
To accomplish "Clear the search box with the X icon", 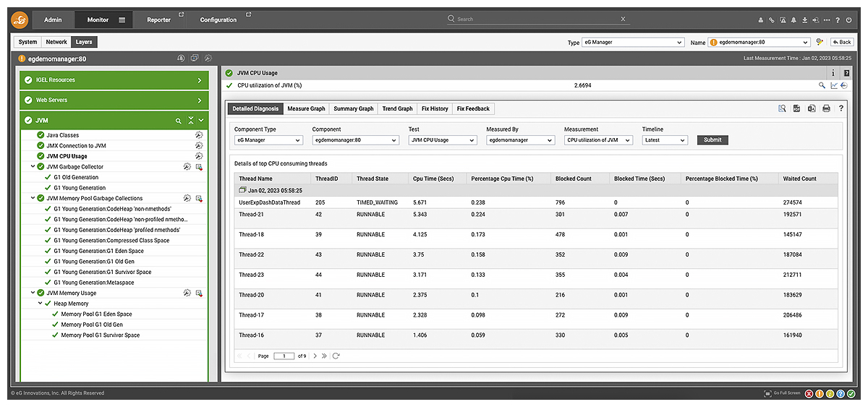I will pyautogui.click(x=624, y=19).
